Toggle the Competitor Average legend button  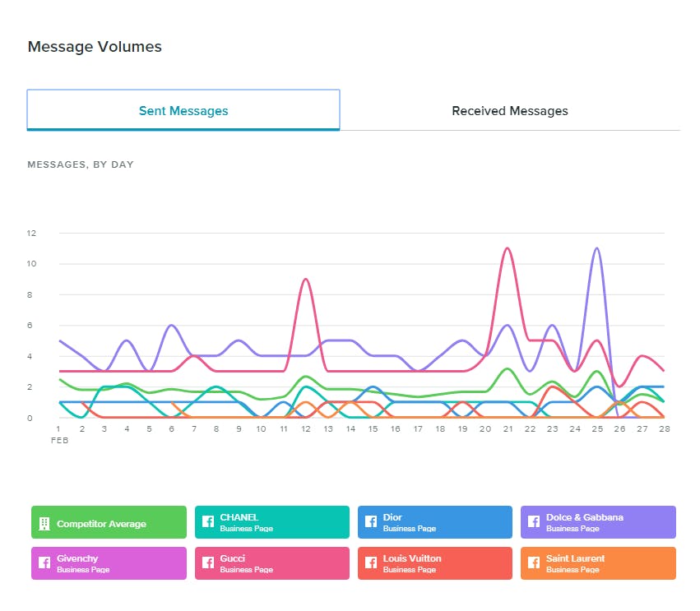point(109,522)
